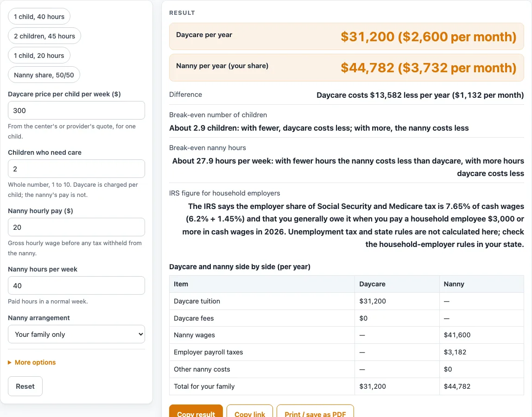Focus the daycare price per week field
Screen dimensions: 532x417
pos(76,110)
